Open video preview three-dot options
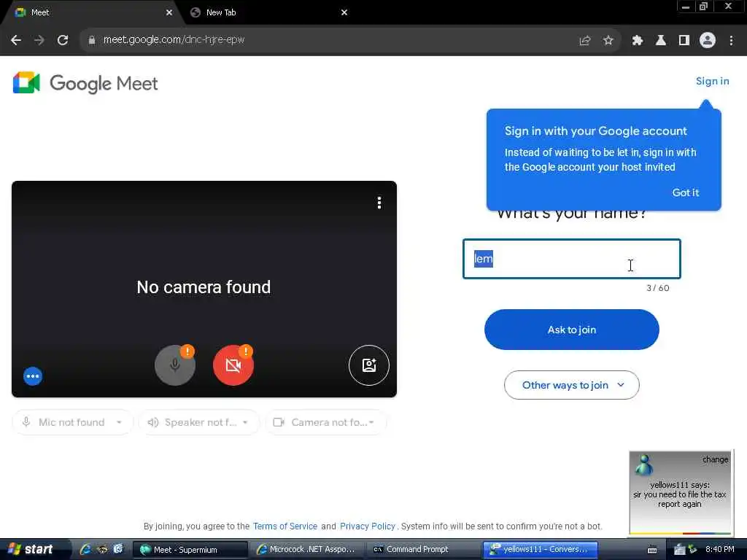The height and width of the screenshot is (560, 747). (379, 203)
